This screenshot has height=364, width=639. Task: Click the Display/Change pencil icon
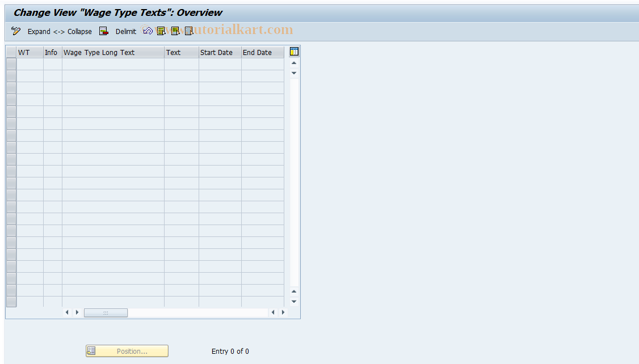[x=16, y=31]
